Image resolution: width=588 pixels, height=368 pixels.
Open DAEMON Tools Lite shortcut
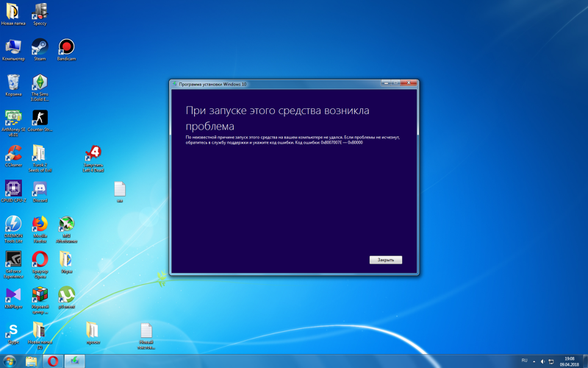(13, 229)
